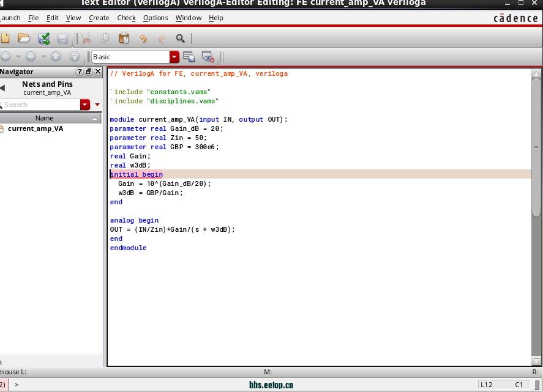Click the Navigator back triangle arrow
This screenshot has height=392, width=543.
coord(2,88)
